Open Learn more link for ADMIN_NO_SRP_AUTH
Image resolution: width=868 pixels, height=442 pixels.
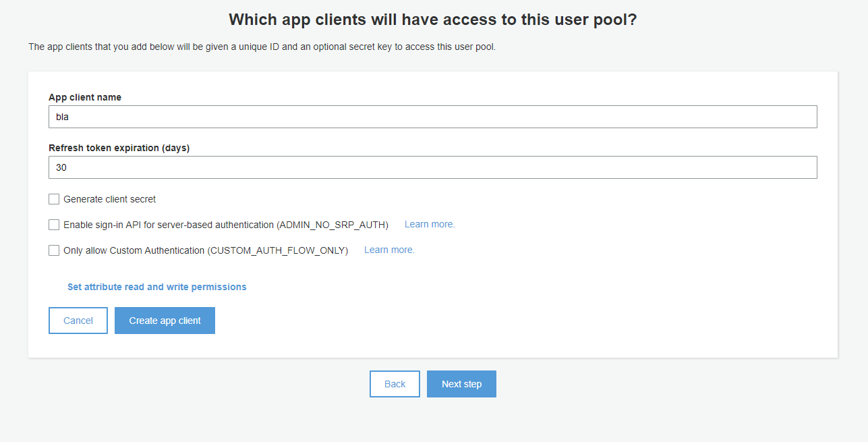430,224
